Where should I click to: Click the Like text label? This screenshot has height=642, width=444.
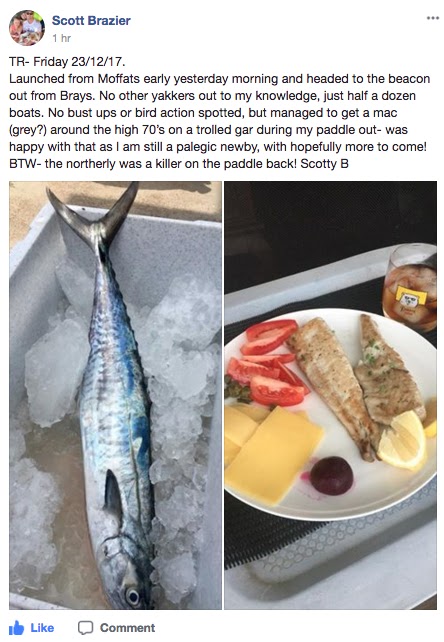coord(42,628)
